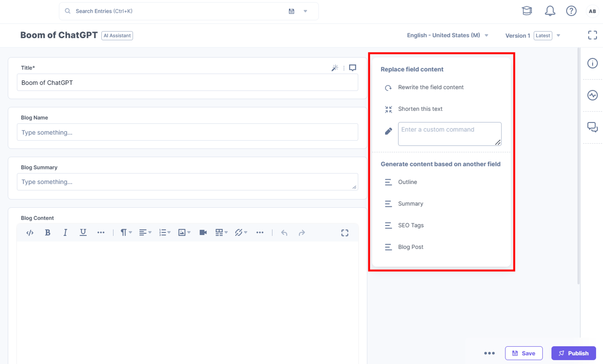Screen dimensions: 603x364
Task: Choose SEO Tags generation option
Action: click(x=404, y=225)
